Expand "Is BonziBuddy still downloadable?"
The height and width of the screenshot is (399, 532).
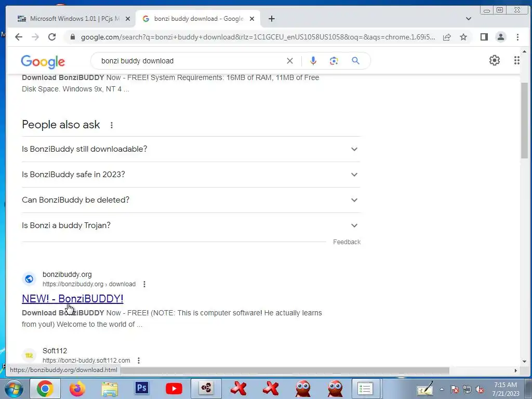191,149
